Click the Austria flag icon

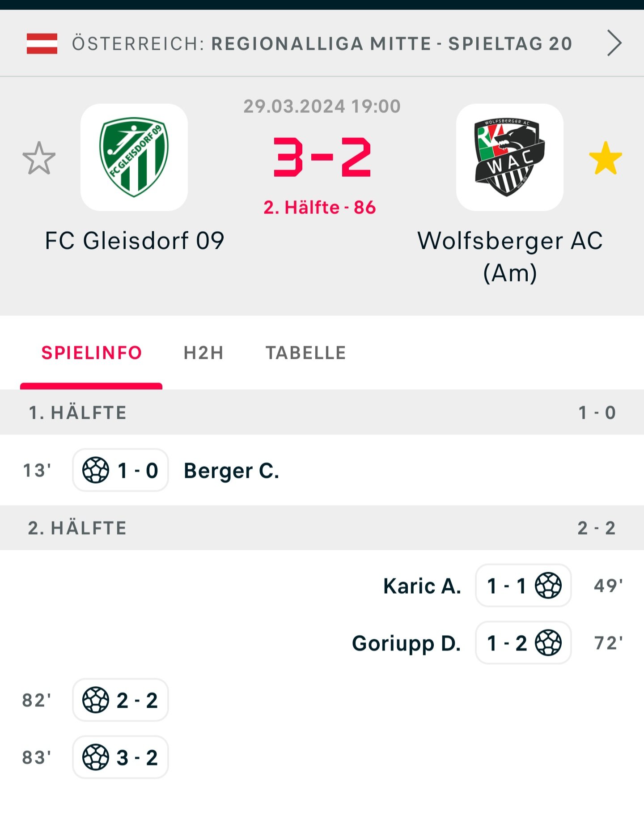pos(42,43)
